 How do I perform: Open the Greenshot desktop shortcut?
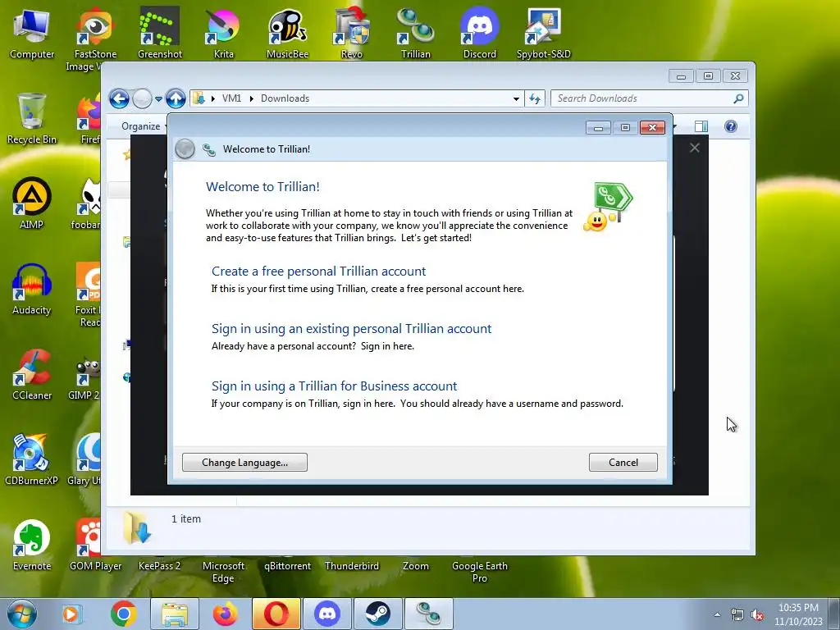pyautogui.click(x=160, y=34)
